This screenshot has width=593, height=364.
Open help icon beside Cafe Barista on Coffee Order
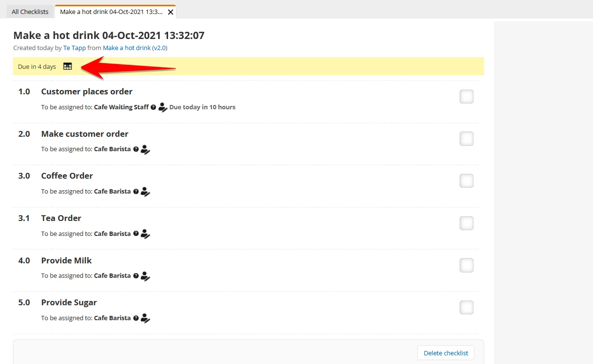click(x=136, y=191)
